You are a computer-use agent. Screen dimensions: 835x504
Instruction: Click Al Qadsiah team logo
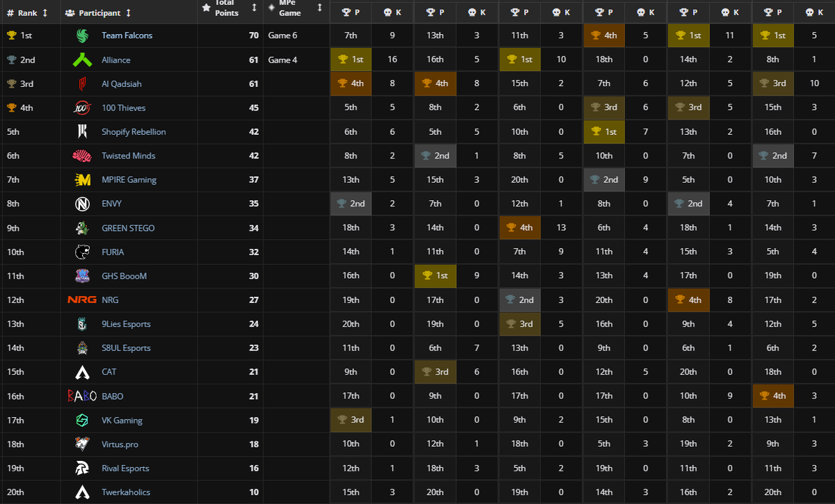coord(82,83)
